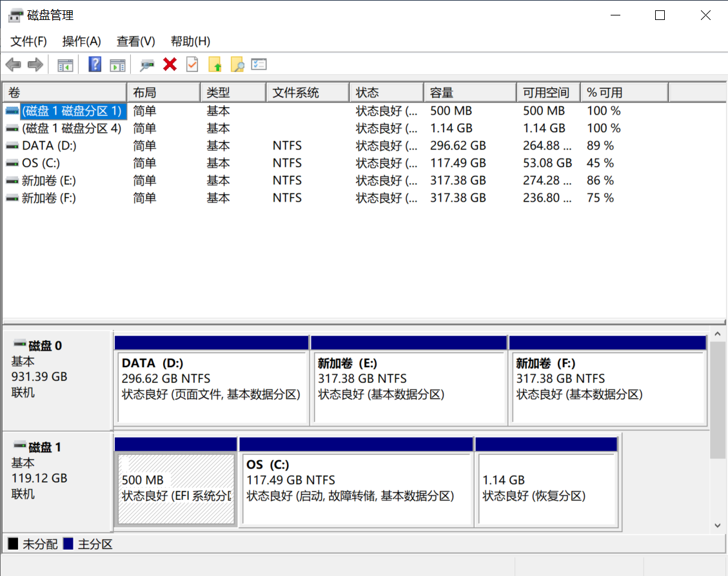Click the Disk Management title bar icon
Viewport: 728px width, 576px height.
(15, 15)
